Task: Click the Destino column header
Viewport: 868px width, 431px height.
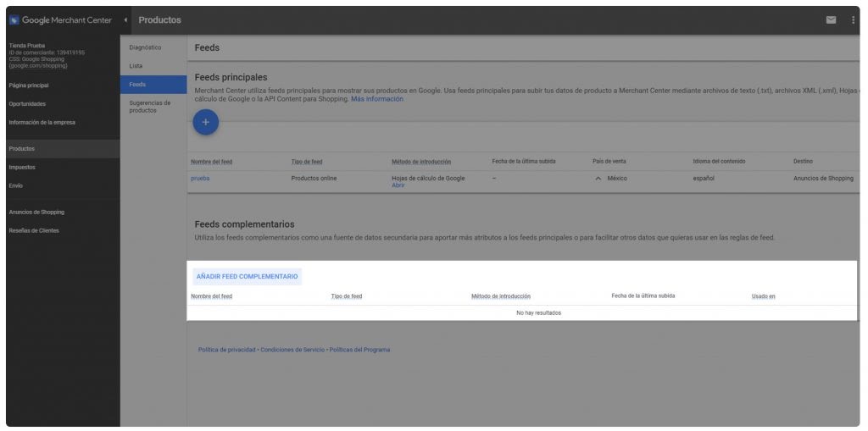Action: 803,161
